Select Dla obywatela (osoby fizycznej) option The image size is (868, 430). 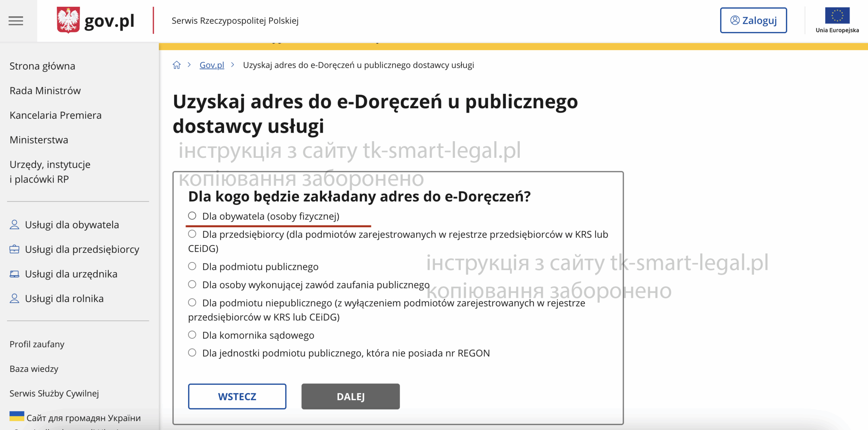(x=192, y=215)
